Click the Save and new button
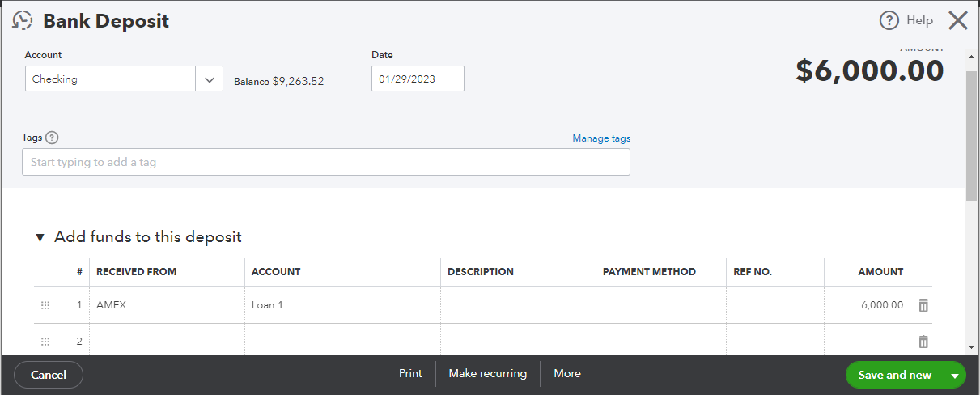Screen dimensions: 980x395 click(x=894, y=376)
